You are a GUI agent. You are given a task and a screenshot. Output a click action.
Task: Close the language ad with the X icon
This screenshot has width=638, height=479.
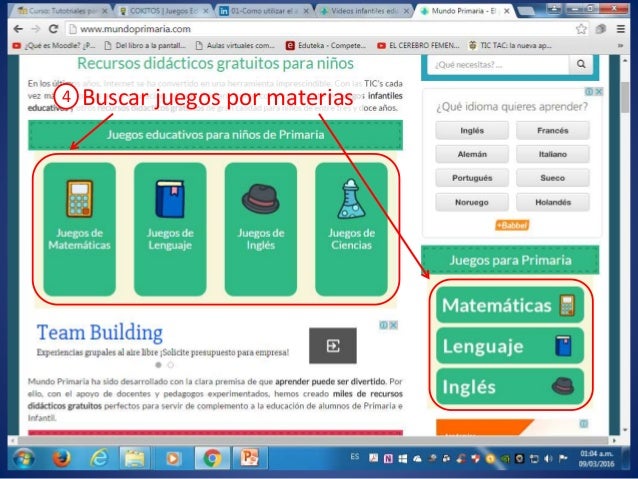(599, 92)
